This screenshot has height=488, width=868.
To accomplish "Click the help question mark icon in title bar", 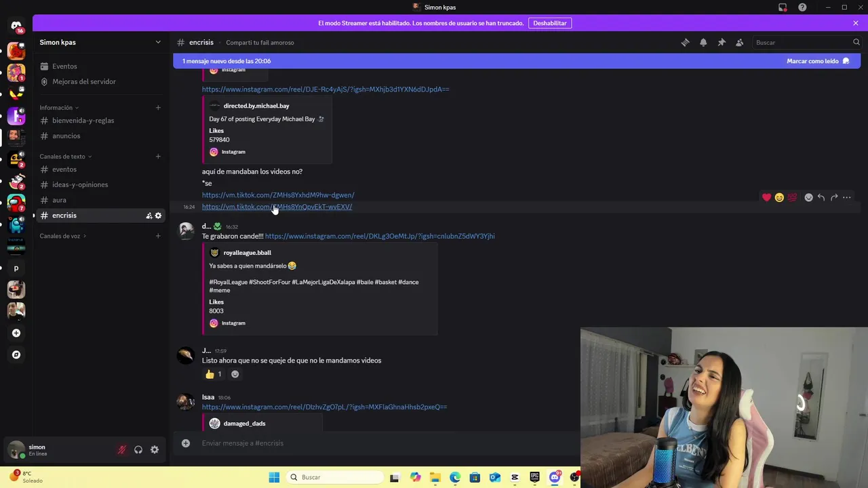I will click(802, 7).
